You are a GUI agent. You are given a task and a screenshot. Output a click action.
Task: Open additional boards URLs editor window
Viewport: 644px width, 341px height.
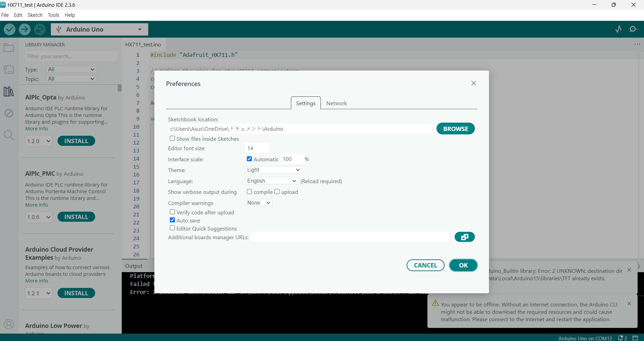(464, 237)
